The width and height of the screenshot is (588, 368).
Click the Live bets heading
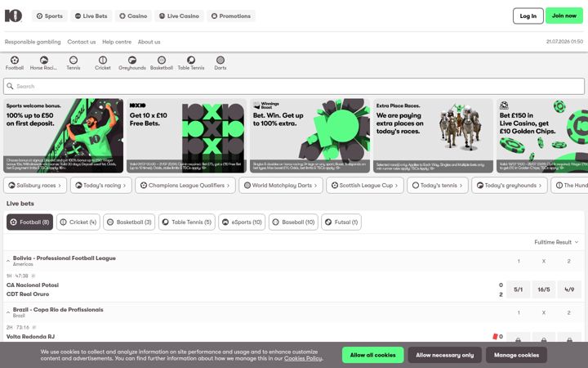click(20, 203)
